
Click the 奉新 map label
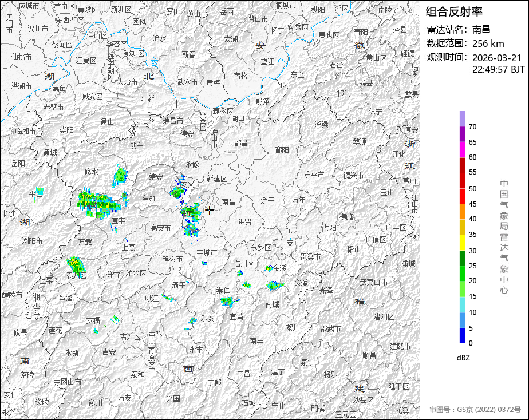(x=148, y=197)
